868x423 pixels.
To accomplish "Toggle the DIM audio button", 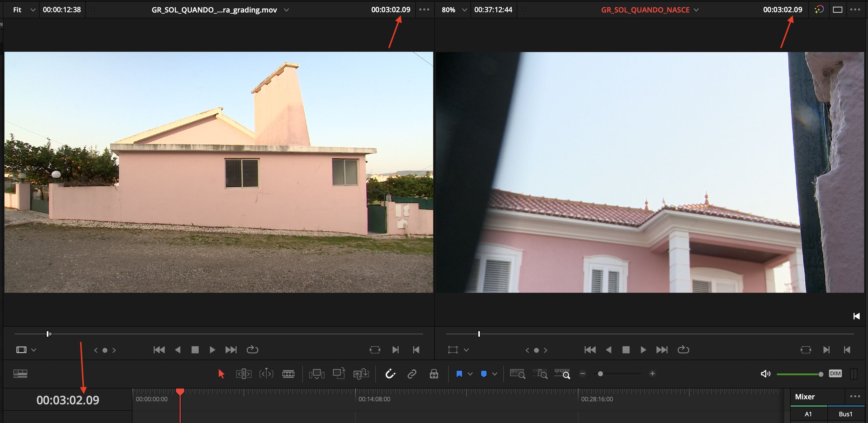I will pos(835,373).
